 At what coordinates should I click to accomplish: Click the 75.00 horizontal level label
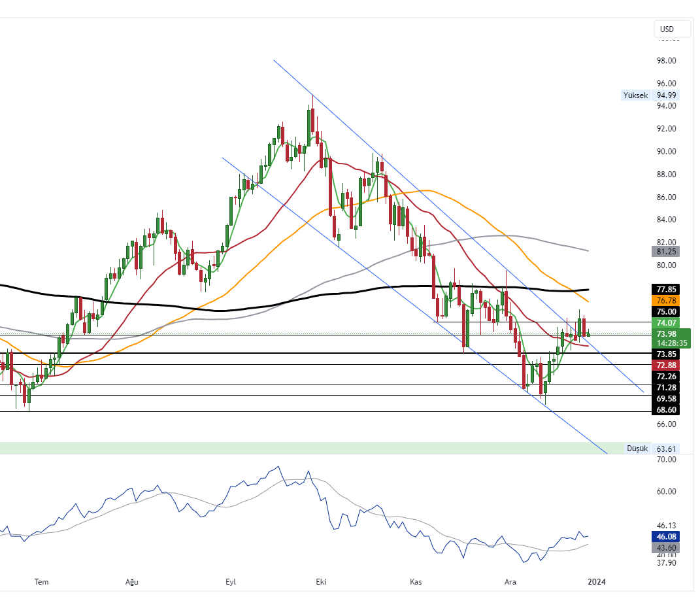point(666,312)
